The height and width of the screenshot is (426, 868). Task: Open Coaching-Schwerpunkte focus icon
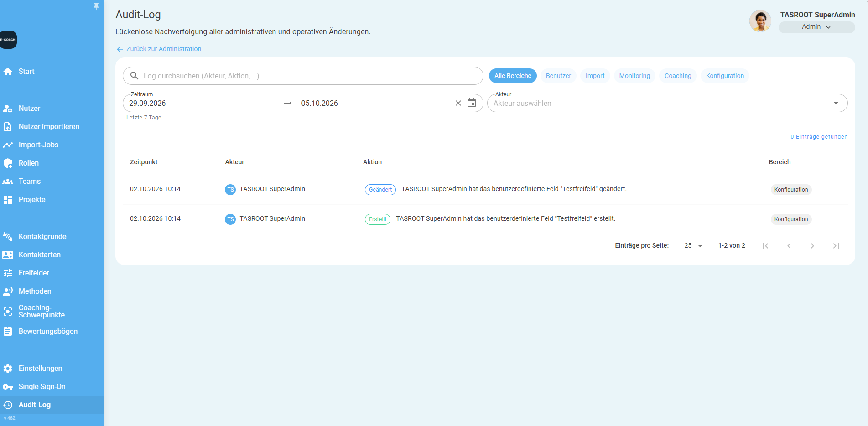pyautogui.click(x=8, y=312)
